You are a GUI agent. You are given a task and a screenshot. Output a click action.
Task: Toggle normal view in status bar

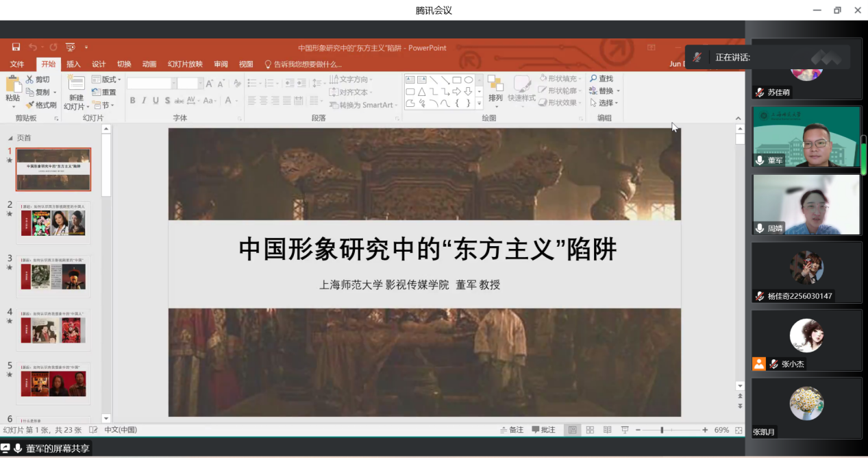(x=572, y=430)
